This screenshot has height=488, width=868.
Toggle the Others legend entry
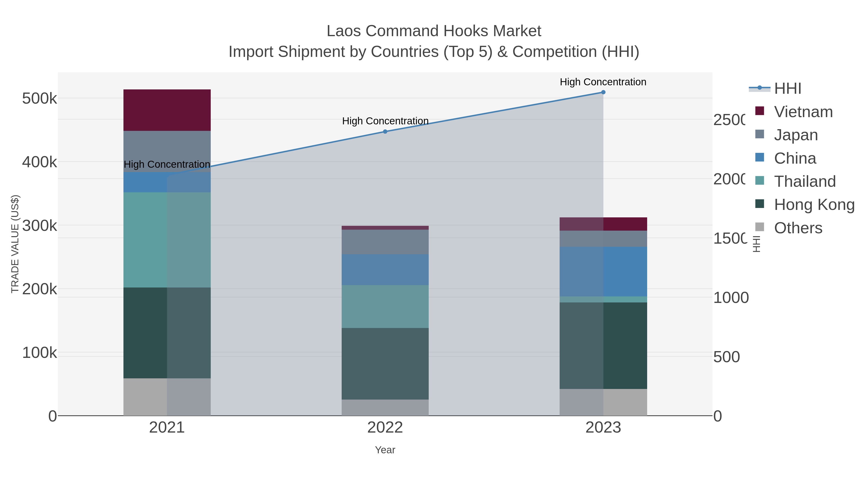[x=788, y=228]
